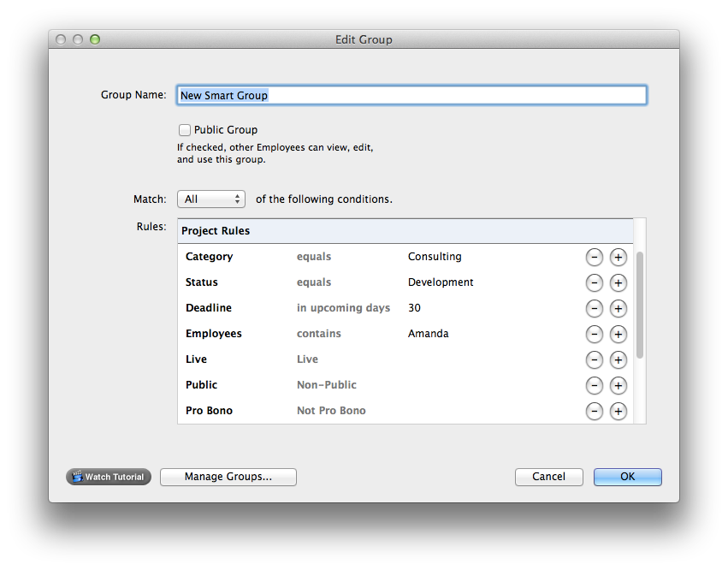Change the Public rule's Non-Public value

(327, 384)
